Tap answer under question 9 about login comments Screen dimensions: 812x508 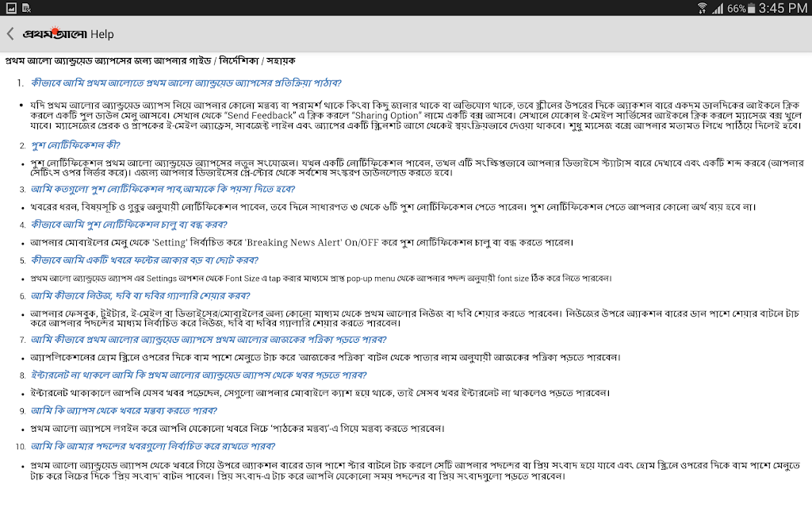tap(237, 429)
